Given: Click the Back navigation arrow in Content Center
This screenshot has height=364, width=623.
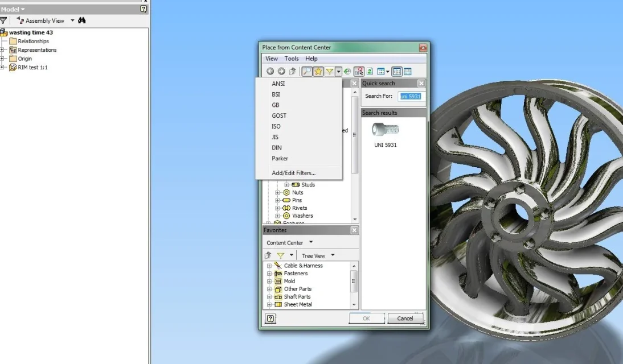Looking at the screenshot, I should coord(270,72).
